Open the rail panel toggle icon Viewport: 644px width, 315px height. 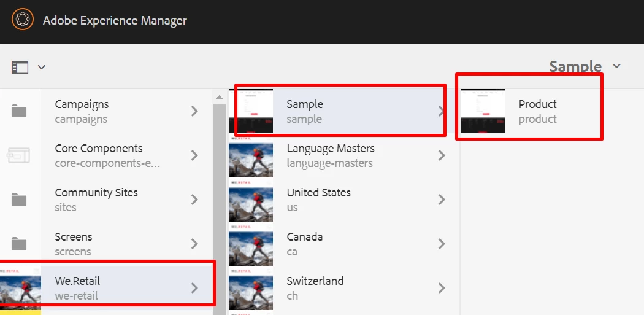tap(20, 67)
